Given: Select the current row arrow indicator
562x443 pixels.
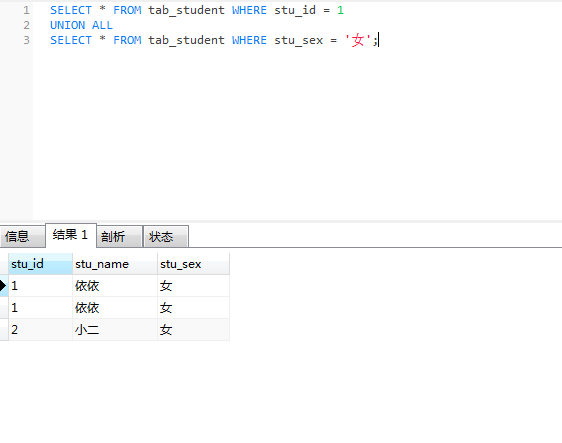Looking at the screenshot, I should 4,286.
